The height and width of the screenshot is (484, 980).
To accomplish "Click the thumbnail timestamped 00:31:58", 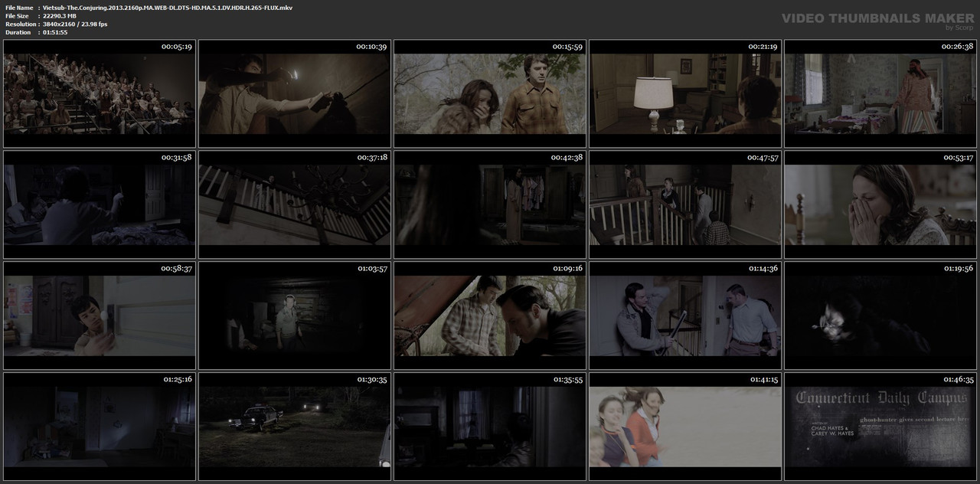I will coord(100,204).
